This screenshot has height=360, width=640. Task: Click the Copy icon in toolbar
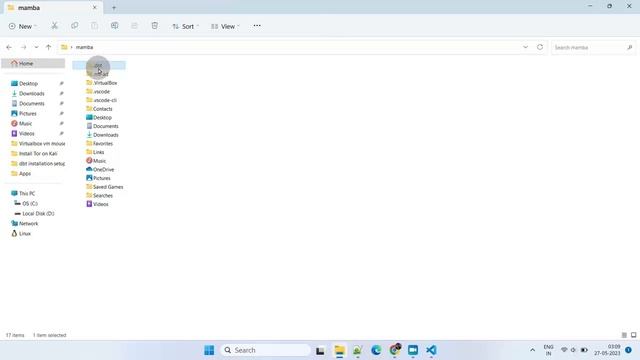click(x=74, y=26)
